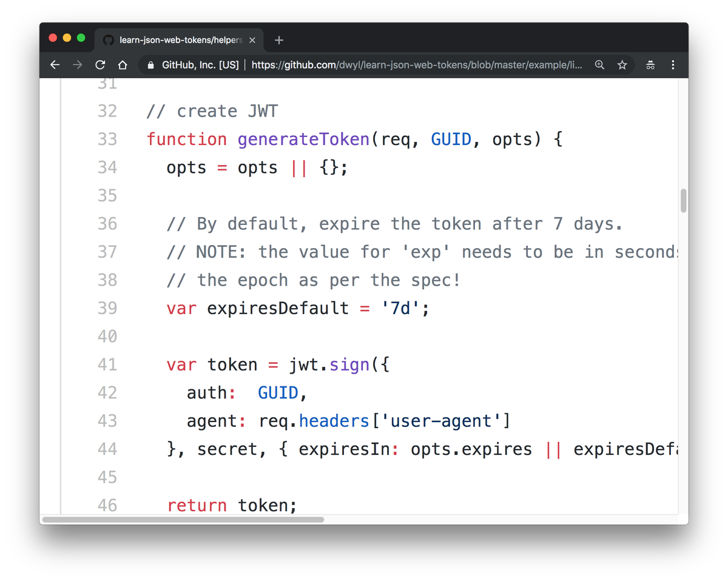Click the NOTE comment about 'exp' on line 37
This screenshot has width=728, height=581.
coord(422,252)
